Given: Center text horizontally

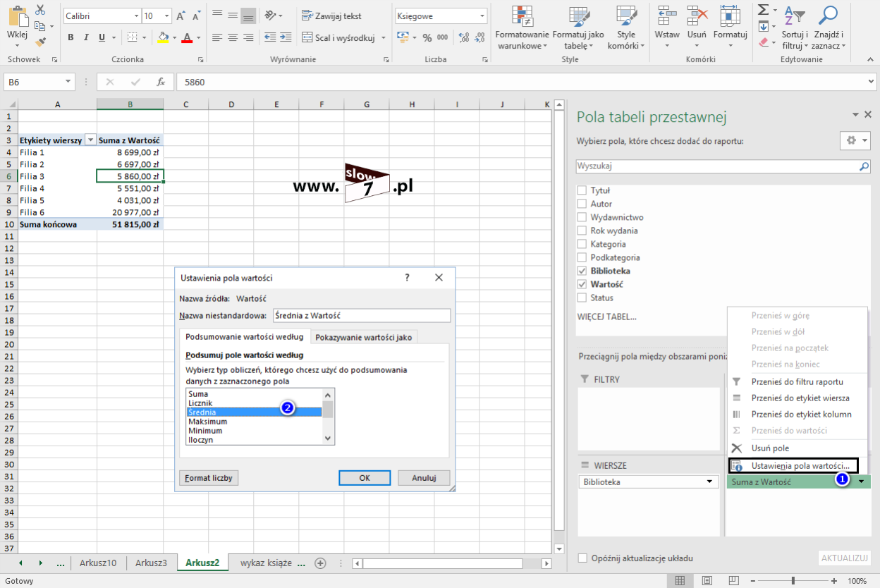Looking at the screenshot, I should [x=233, y=37].
